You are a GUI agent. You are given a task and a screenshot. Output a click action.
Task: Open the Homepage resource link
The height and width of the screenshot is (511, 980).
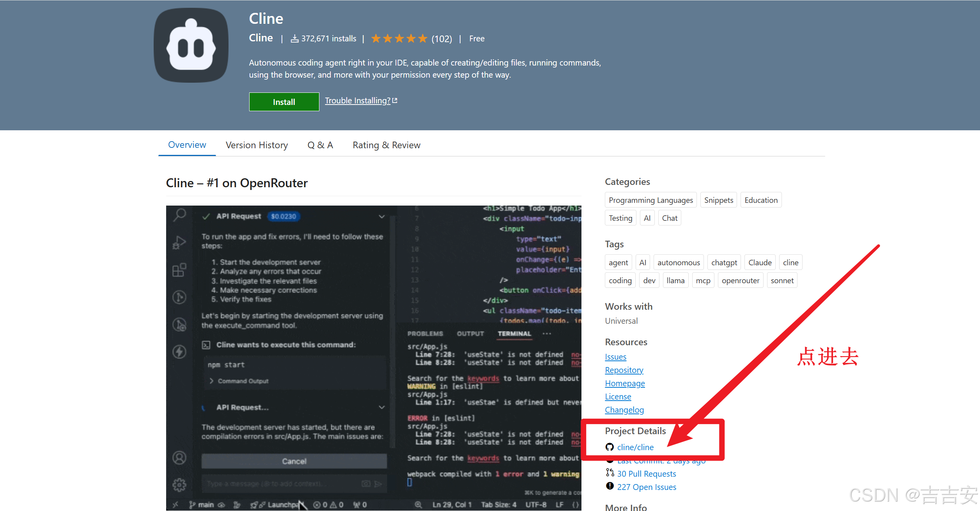[625, 383]
